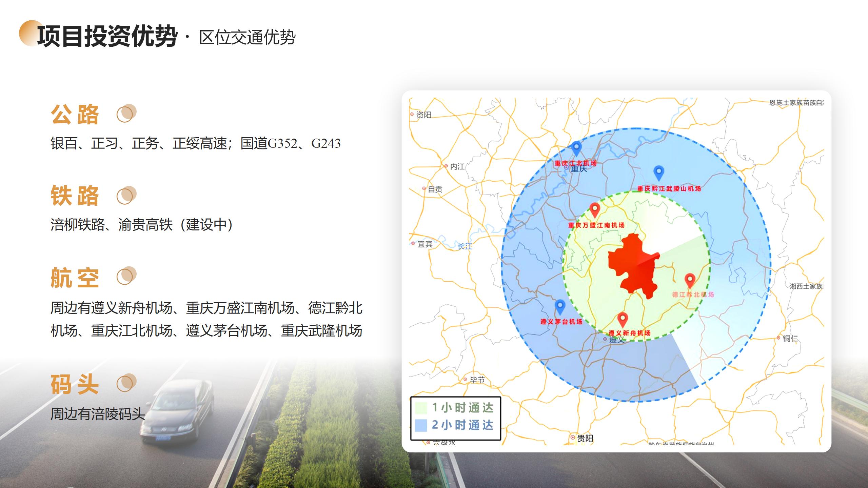Click the 铜仁 city label on map

790,338
